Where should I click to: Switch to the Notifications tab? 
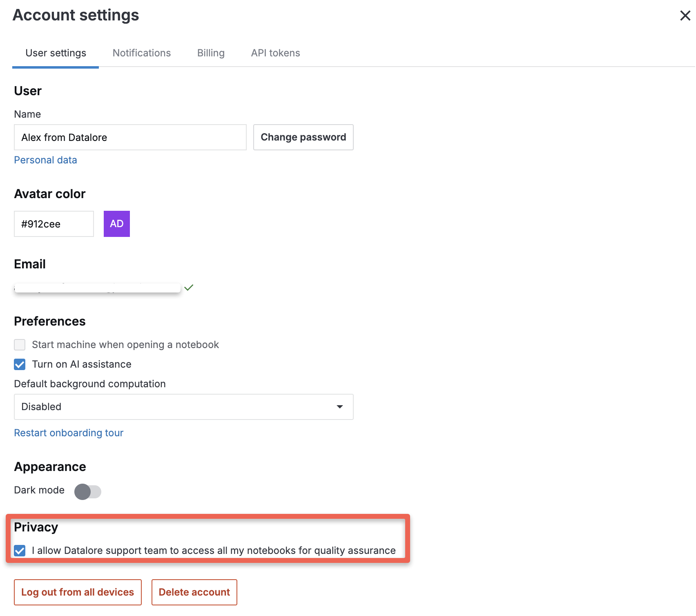click(x=141, y=53)
